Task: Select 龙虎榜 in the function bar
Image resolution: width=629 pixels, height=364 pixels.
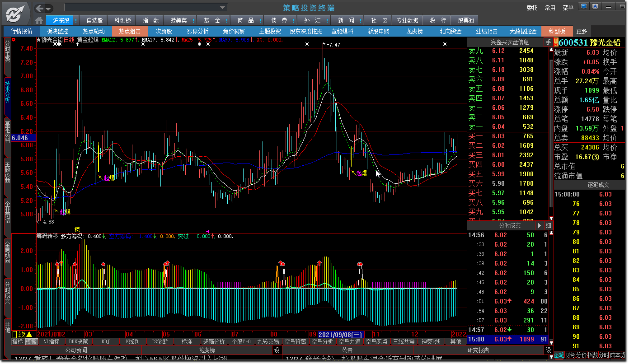Action: click(414, 31)
